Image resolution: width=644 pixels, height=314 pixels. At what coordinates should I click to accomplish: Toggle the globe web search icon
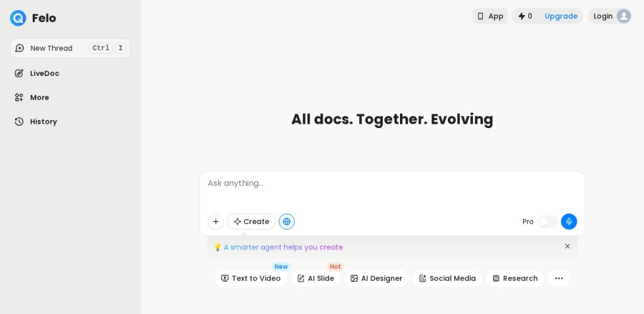coord(287,222)
